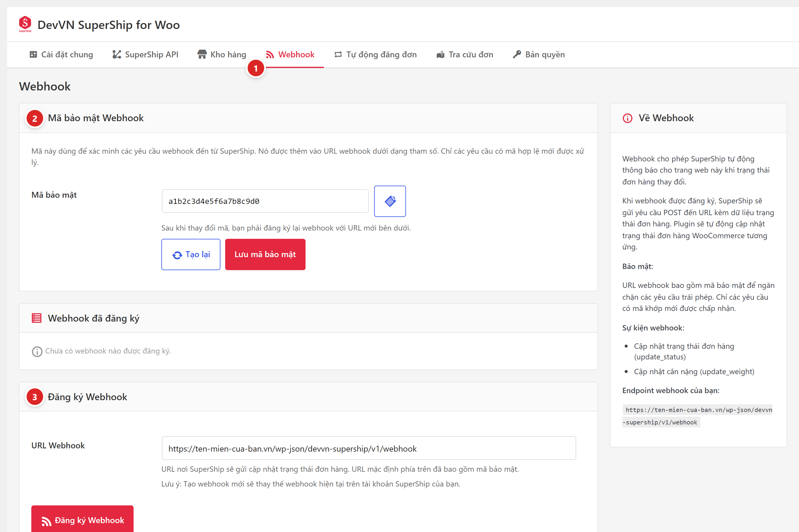Click the Lưu ý: Tạo webhook mới note
Screen dimensions: 799x532
pyautogui.click(x=311, y=484)
